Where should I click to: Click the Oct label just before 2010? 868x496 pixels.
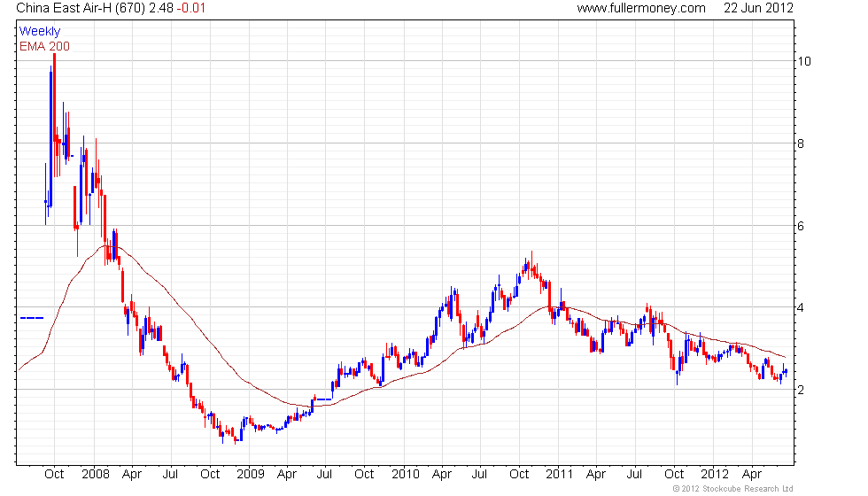point(364,475)
